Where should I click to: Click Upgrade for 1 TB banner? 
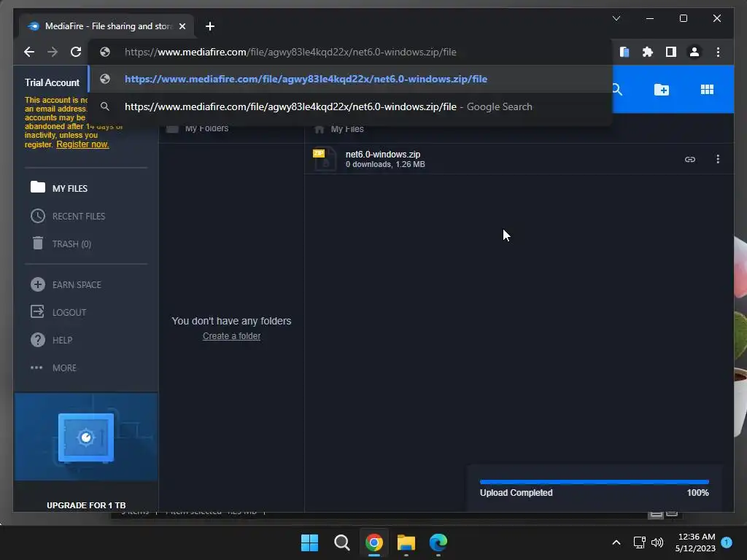pyautogui.click(x=86, y=505)
